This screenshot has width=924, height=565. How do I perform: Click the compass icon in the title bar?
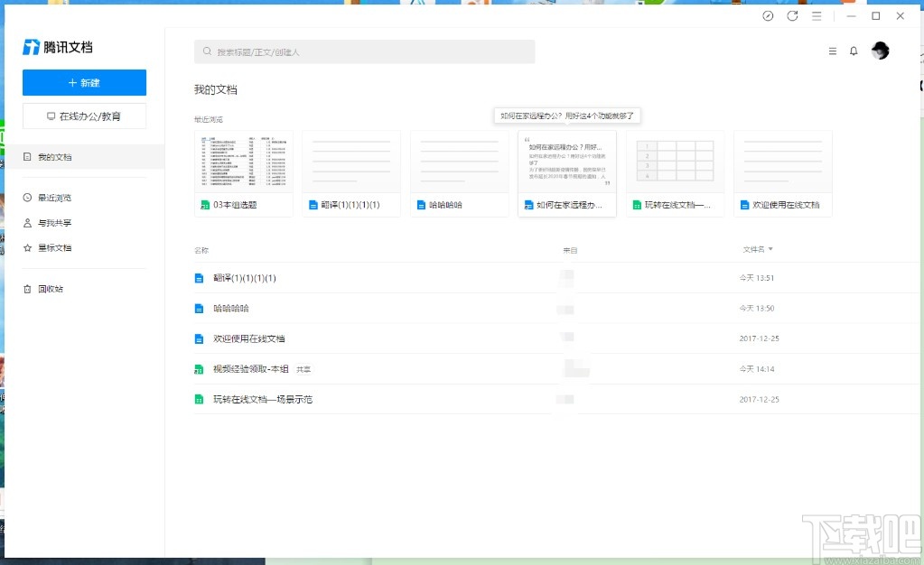767,16
